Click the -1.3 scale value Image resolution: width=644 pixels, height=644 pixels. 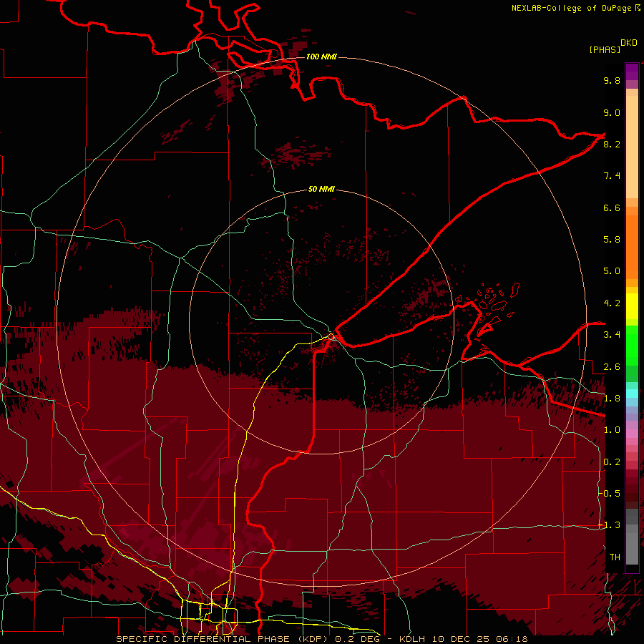(x=609, y=525)
